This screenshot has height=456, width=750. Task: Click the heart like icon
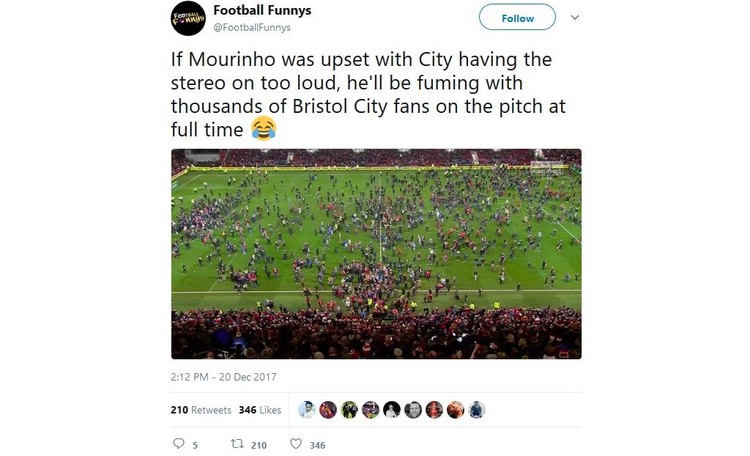coord(296,444)
